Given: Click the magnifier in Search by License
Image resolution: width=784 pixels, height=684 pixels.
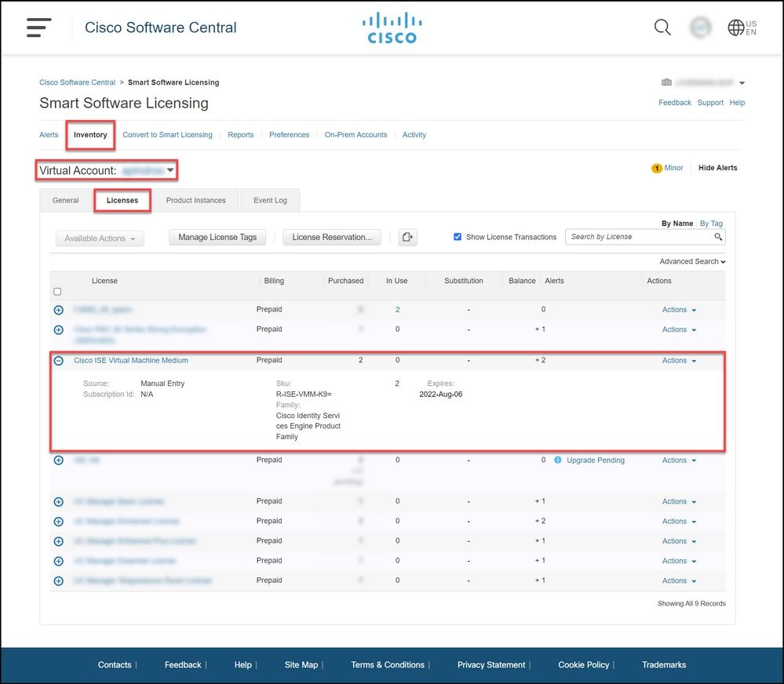Looking at the screenshot, I should [x=718, y=237].
